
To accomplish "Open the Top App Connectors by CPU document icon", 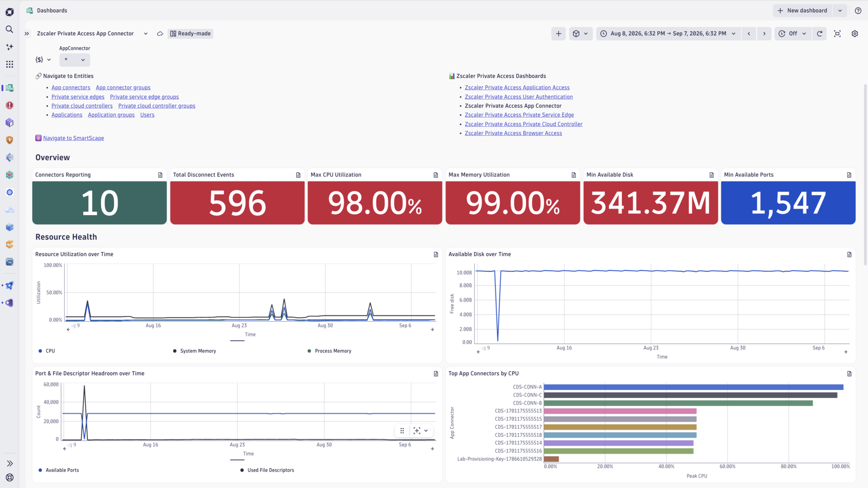I will [849, 374].
